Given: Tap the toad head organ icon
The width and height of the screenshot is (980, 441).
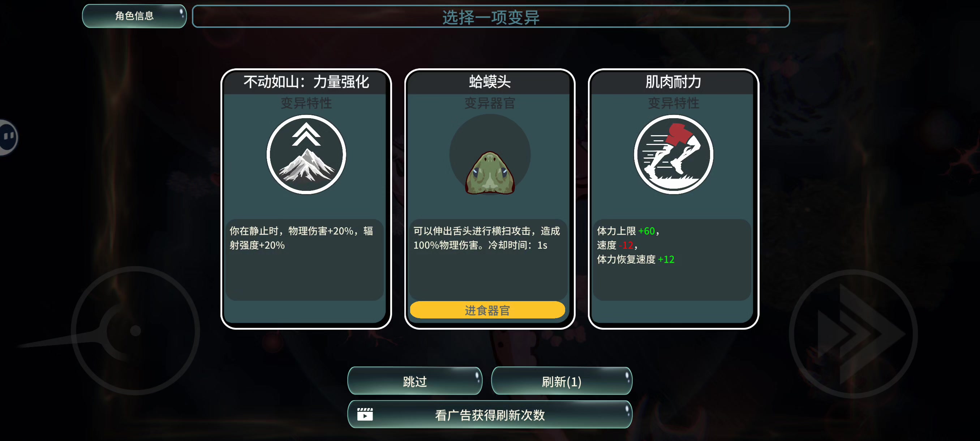Looking at the screenshot, I should click(x=490, y=173).
